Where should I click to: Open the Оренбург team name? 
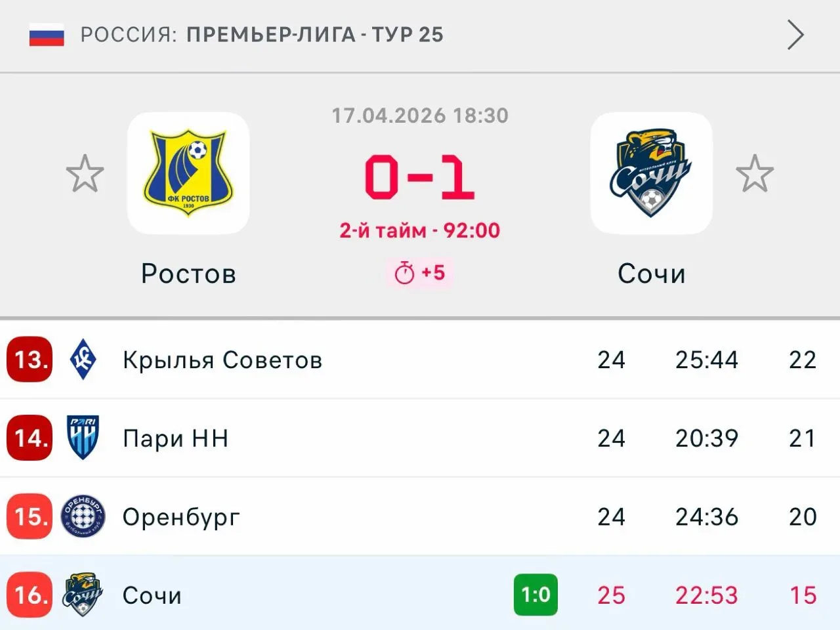(x=181, y=517)
